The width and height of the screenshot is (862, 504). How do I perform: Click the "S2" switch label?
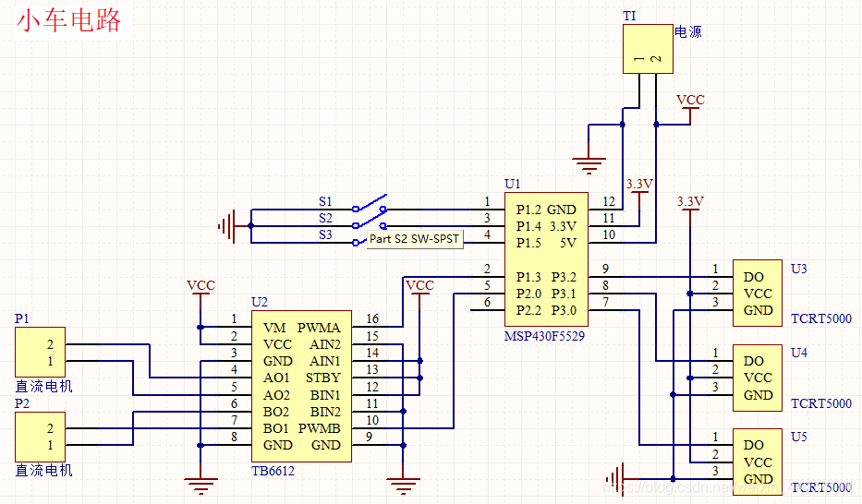coord(325,218)
